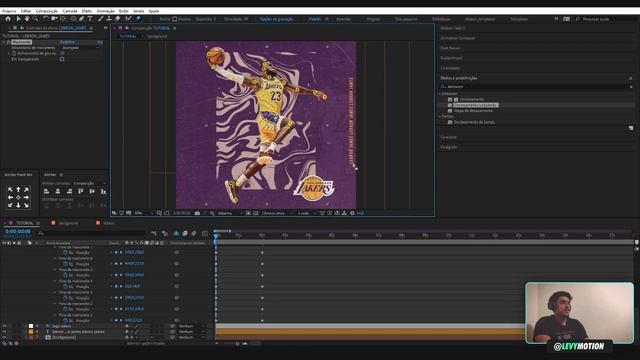Click Redefinir in effect controls
The image size is (640, 360).
click(68, 42)
